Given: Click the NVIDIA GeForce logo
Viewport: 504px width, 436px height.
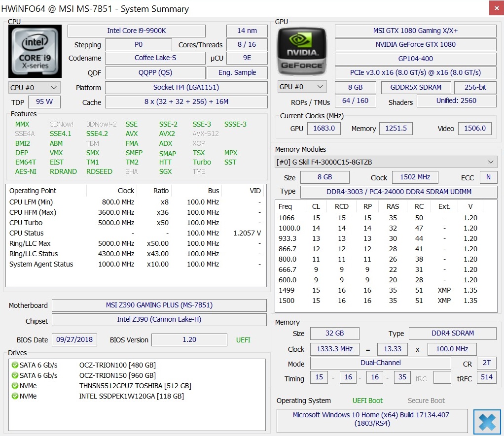Looking at the screenshot, I should [x=301, y=51].
